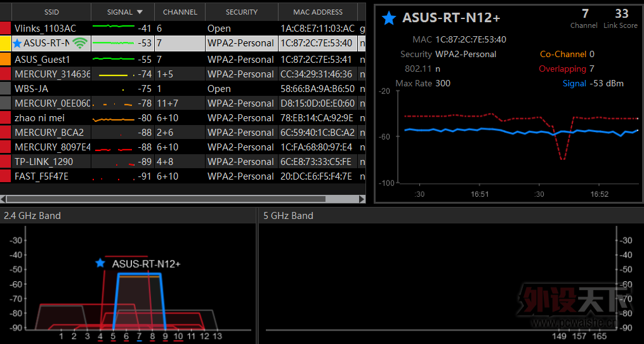Click channel 165 on 5 GHz axis
The height and width of the screenshot is (344, 644).
coord(598,336)
